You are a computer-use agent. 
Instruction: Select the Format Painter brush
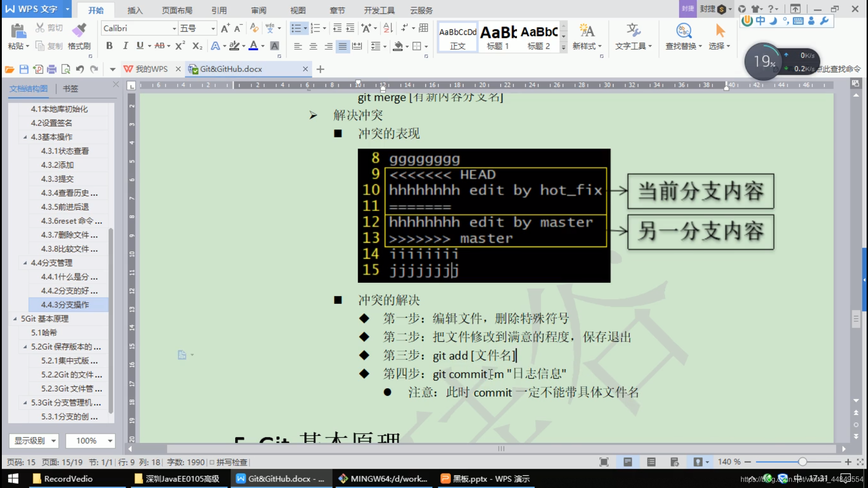coord(79,30)
